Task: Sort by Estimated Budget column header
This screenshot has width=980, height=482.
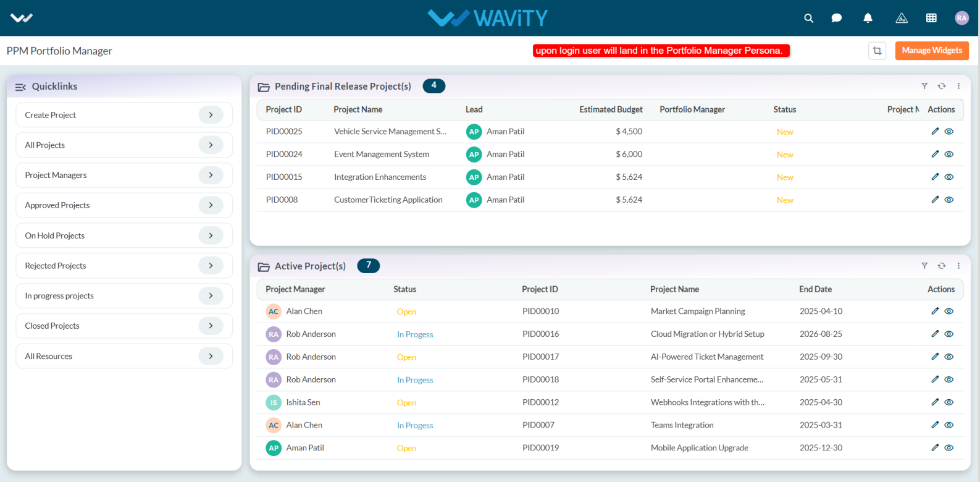Action: (x=611, y=109)
